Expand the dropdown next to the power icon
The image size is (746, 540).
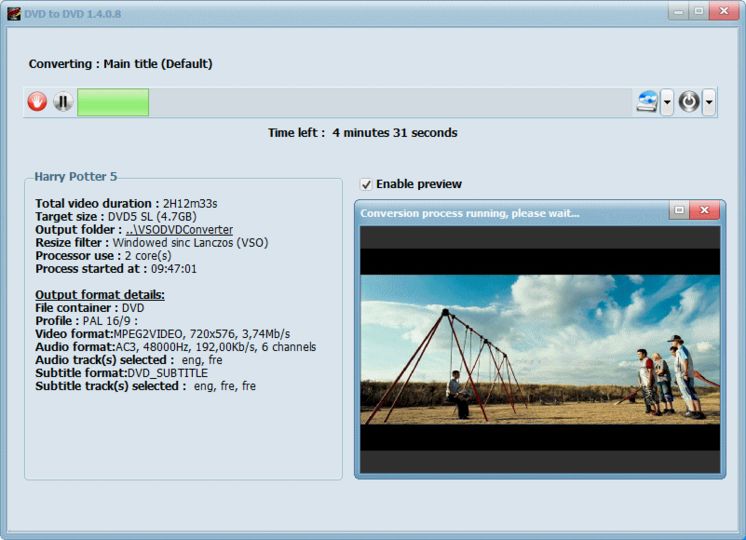tap(709, 102)
